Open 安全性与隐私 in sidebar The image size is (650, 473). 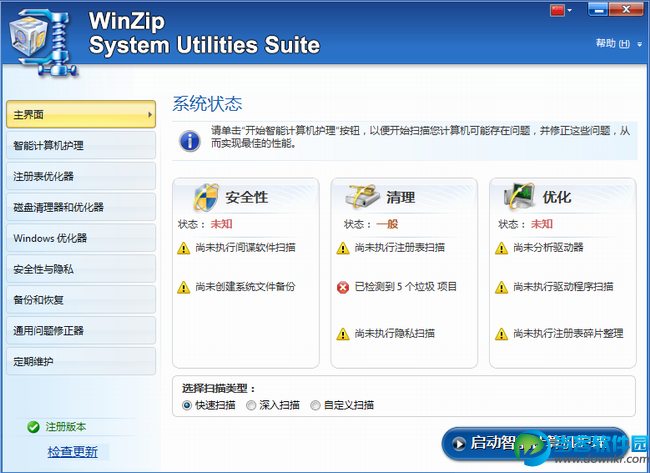coord(81,269)
